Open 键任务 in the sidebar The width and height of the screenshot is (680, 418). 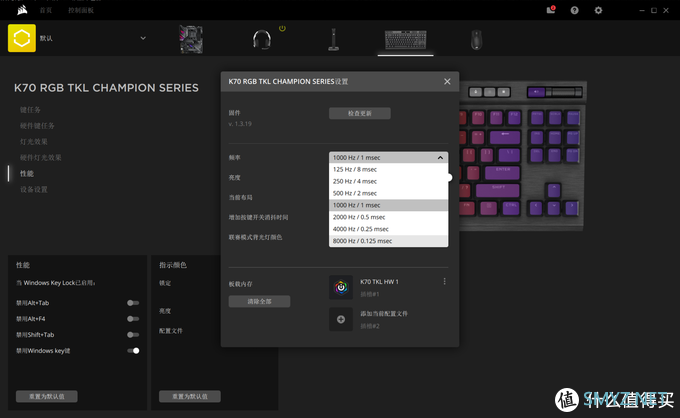[30, 110]
